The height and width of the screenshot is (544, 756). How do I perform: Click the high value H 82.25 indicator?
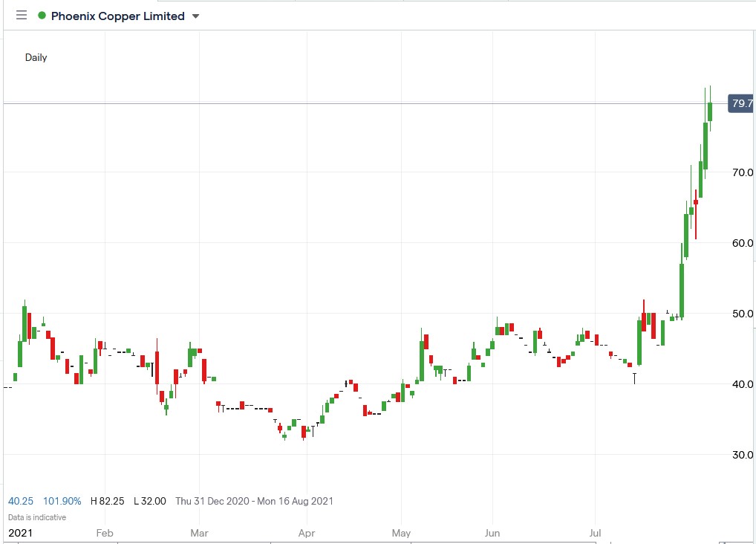click(x=106, y=501)
